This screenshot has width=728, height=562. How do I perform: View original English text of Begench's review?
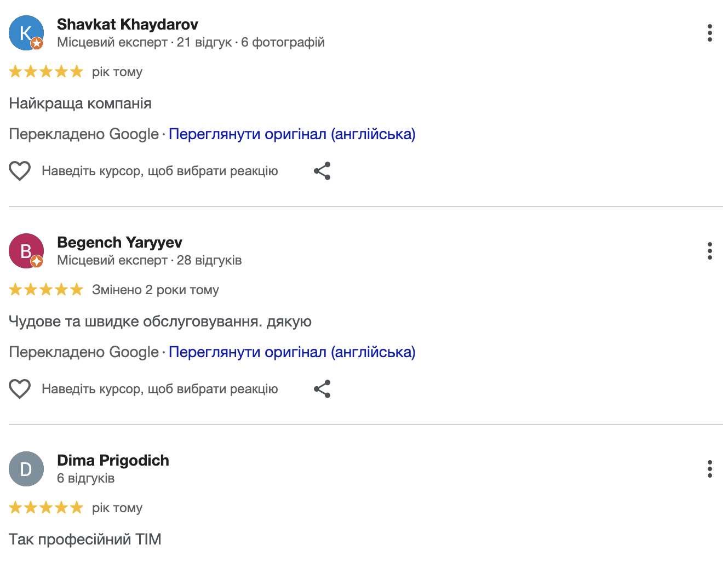coord(291,352)
